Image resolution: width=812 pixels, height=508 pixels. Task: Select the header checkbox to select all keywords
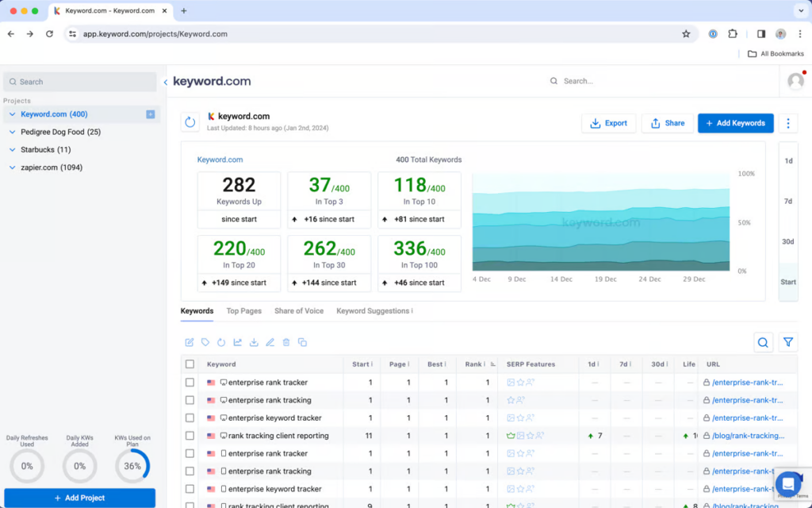[x=191, y=364]
